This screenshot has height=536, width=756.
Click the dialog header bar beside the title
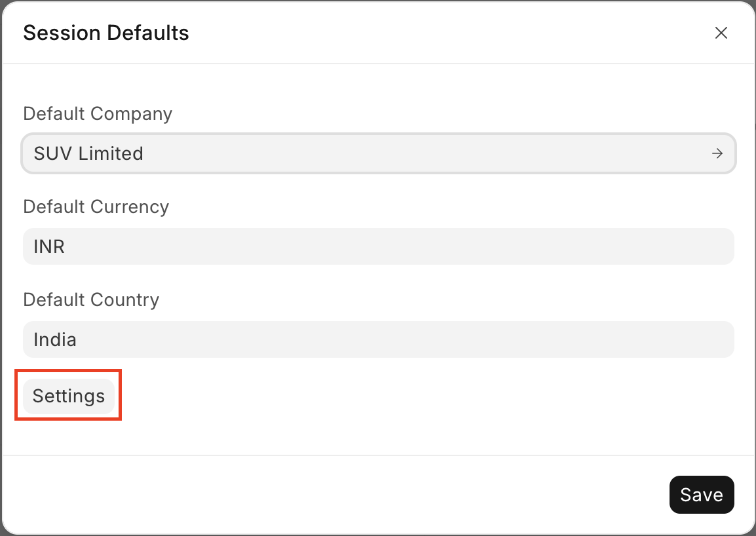click(x=426, y=33)
